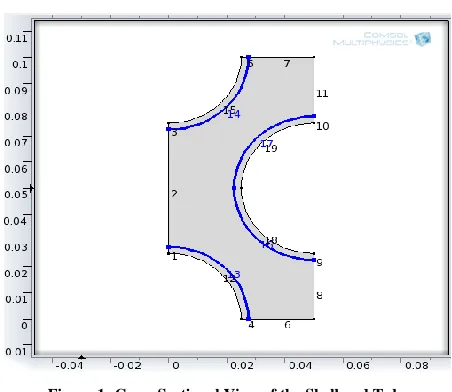
Task: Click the y-axis tick label 0.11
Action: (16, 38)
